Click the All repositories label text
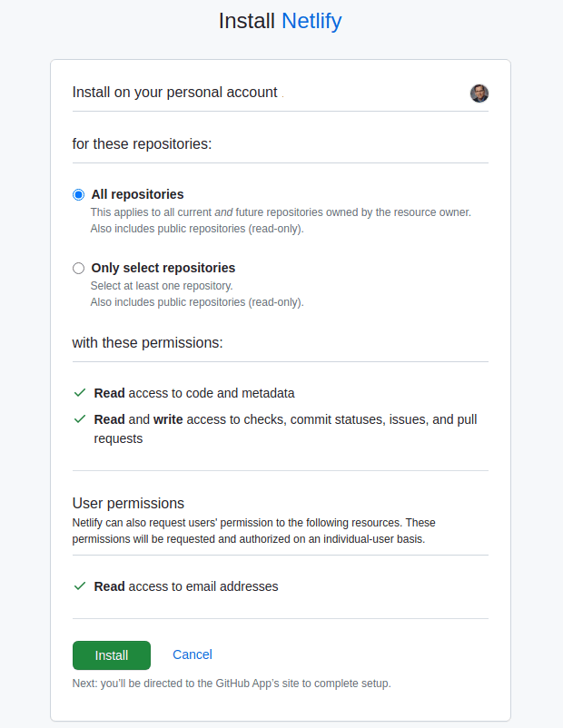The width and height of the screenshot is (563, 728). pos(137,194)
